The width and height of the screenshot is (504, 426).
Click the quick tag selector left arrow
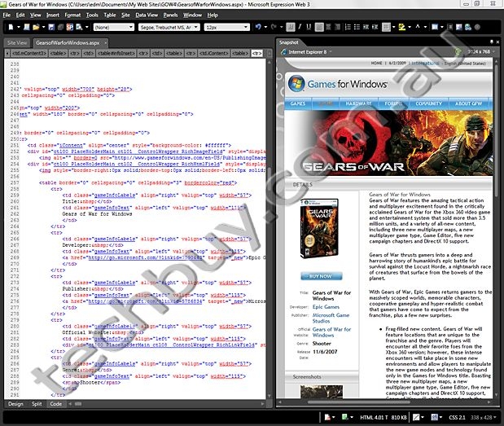click(7, 54)
